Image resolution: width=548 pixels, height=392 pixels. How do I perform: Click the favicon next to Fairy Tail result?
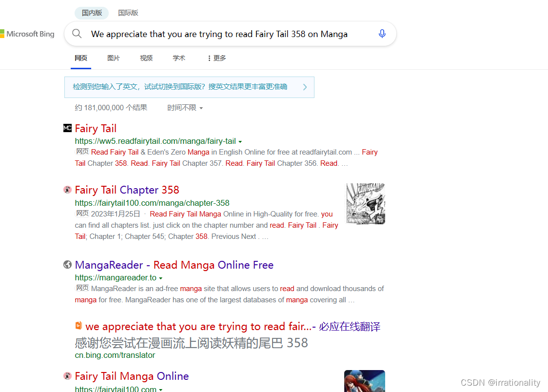click(x=67, y=128)
